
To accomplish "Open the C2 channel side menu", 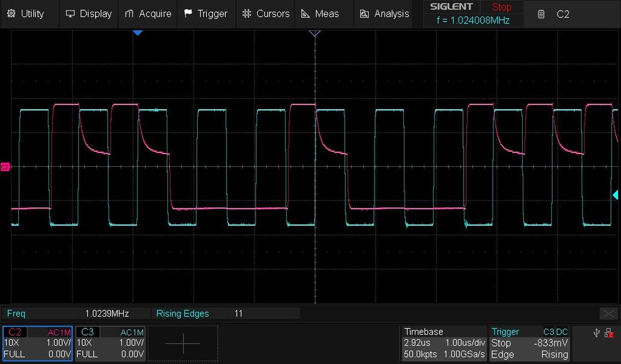I will click(571, 14).
